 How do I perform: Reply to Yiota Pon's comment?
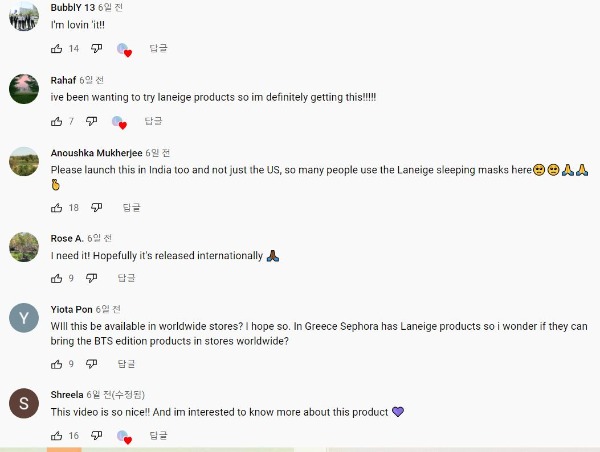[x=126, y=364]
